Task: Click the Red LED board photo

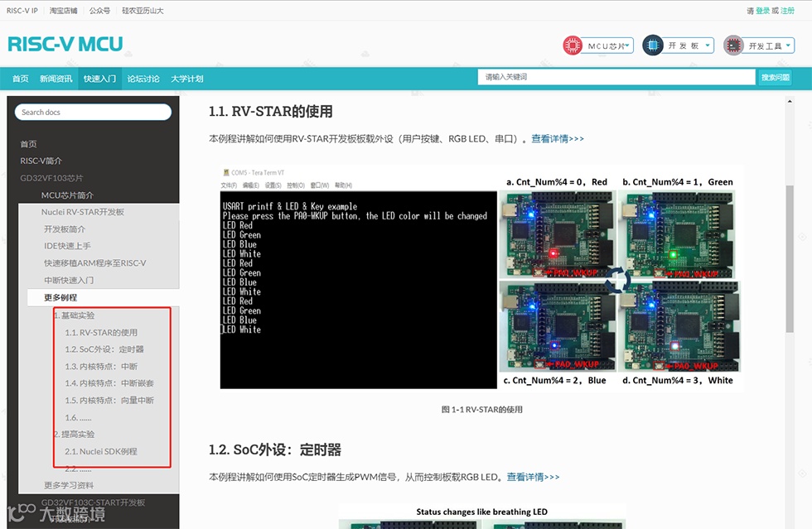Action: [557, 234]
